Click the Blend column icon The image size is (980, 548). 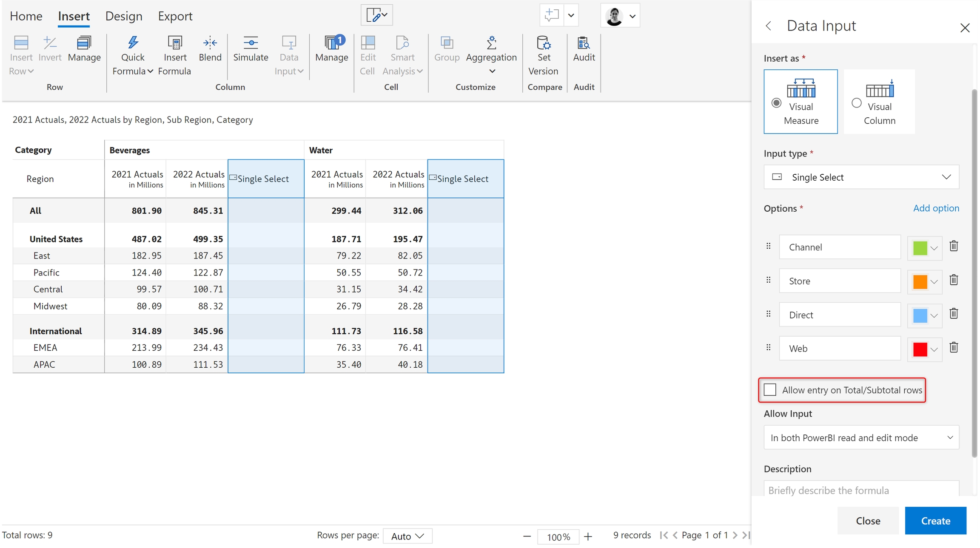[x=210, y=43]
